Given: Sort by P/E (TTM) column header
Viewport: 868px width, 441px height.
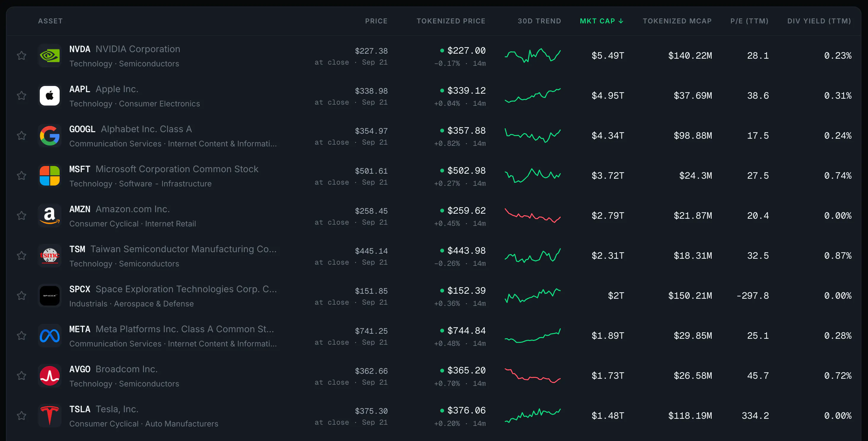Looking at the screenshot, I should tap(749, 21).
